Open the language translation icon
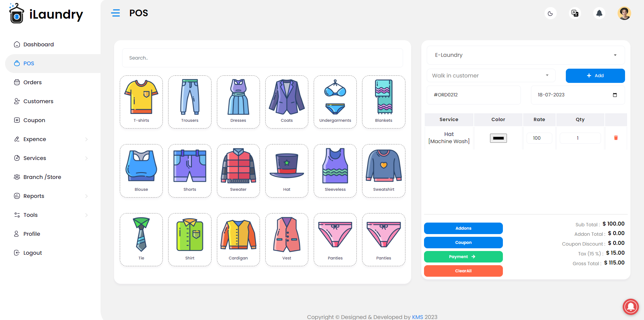The height and width of the screenshot is (320, 644). pos(575,14)
